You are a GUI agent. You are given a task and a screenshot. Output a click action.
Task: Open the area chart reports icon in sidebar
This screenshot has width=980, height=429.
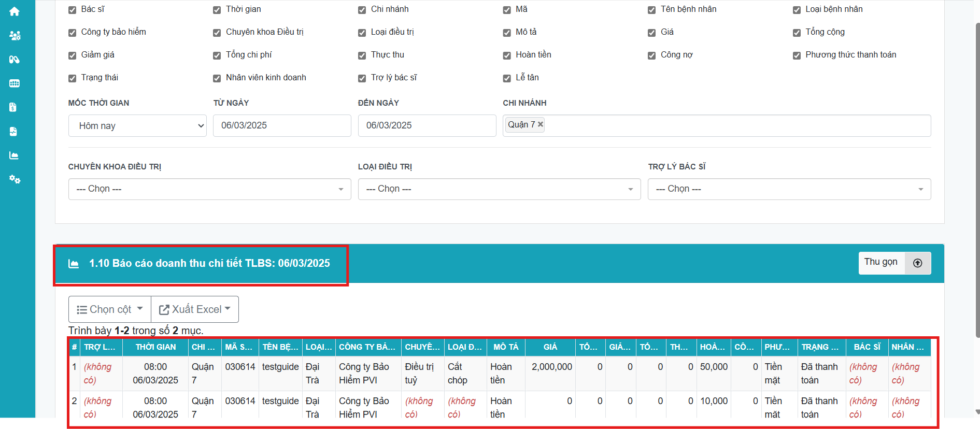[14, 155]
